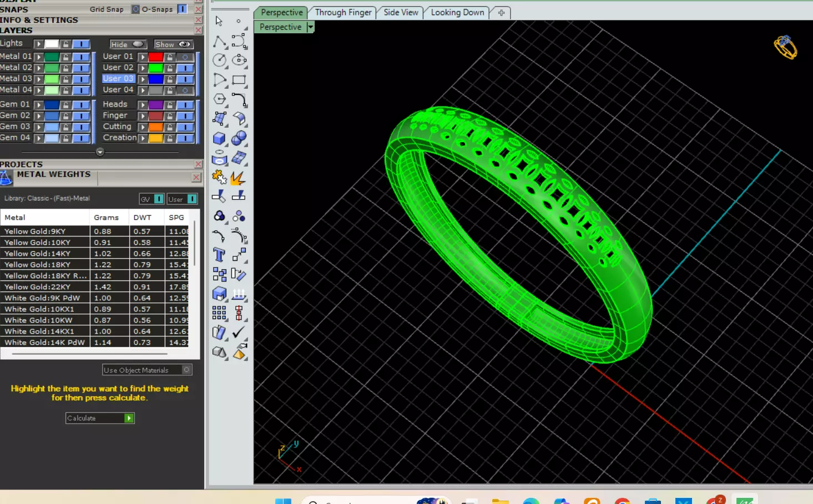Open the Windows Start button
The image size is (813, 504).
tap(283, 501)
